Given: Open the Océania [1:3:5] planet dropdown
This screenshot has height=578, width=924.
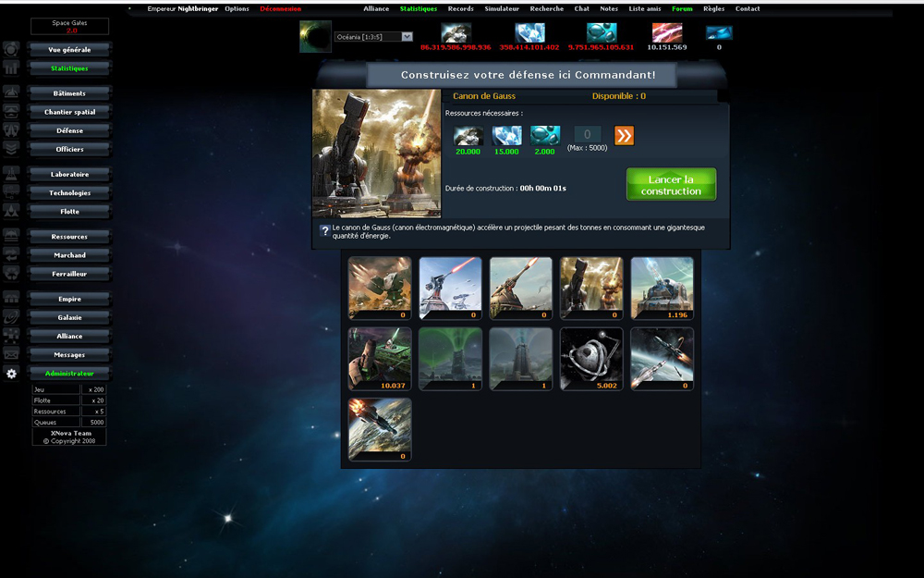Looking at the screenshot, I should click(x=373, y=37).
